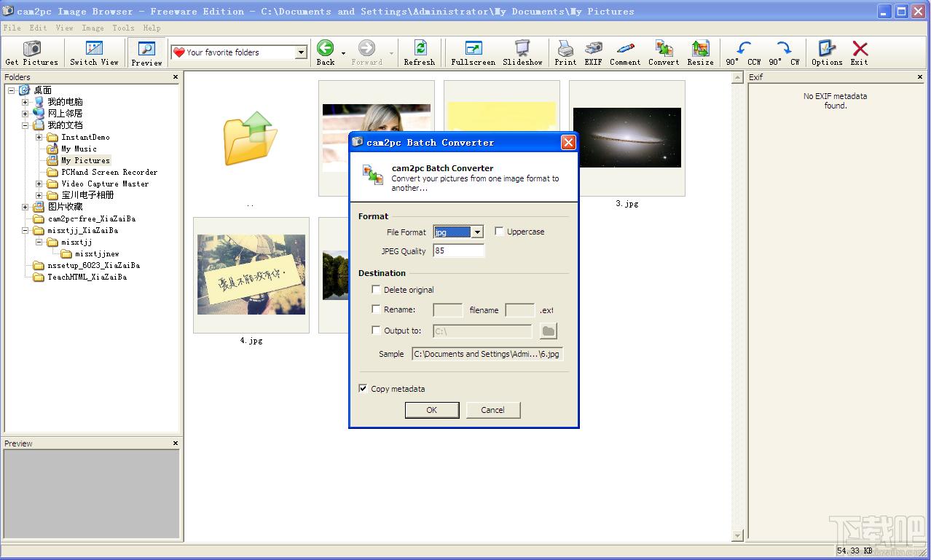Select the cam2pc-free_XiaZaiBa folder

click(x=92, y=218)
